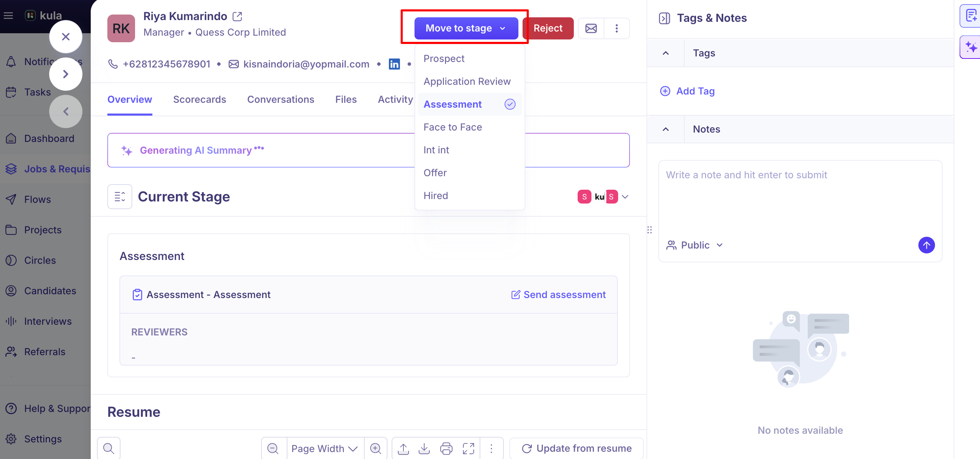This screenshot has height=459, width=980.
Task: Click the Reject button
Action: pos(548,28)
